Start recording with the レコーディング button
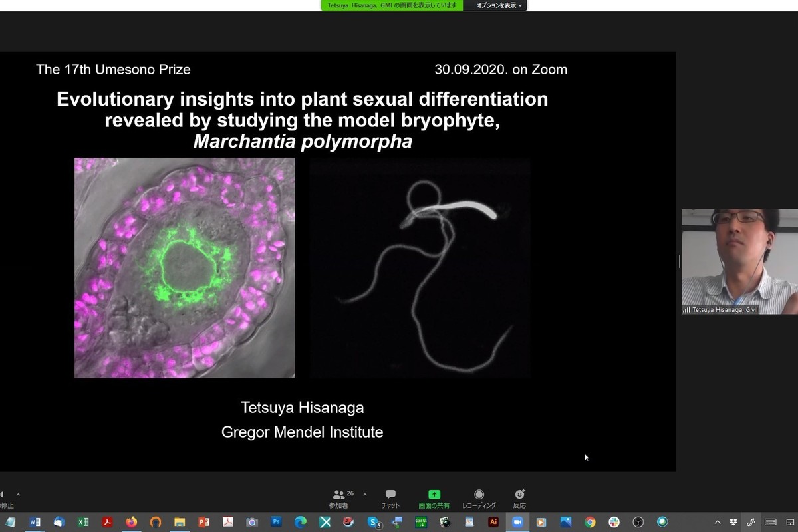Viewport: 798px width, 532px height. click(479, 499)
